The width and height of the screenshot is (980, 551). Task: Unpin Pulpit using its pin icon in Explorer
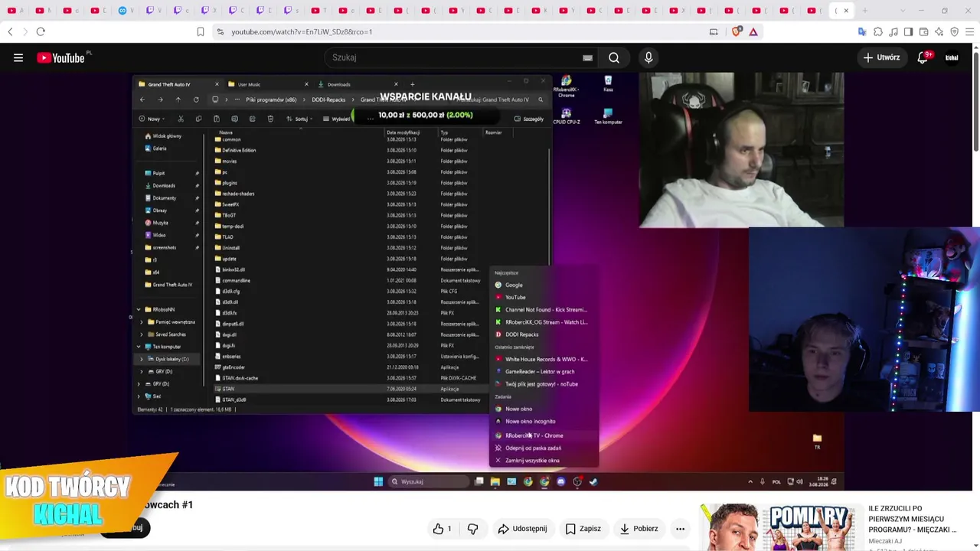pyautogui.click(x=197, y=174)
